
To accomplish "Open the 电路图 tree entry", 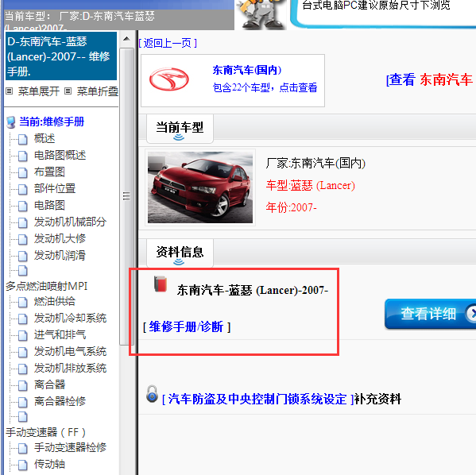I will tap(49, 205).
